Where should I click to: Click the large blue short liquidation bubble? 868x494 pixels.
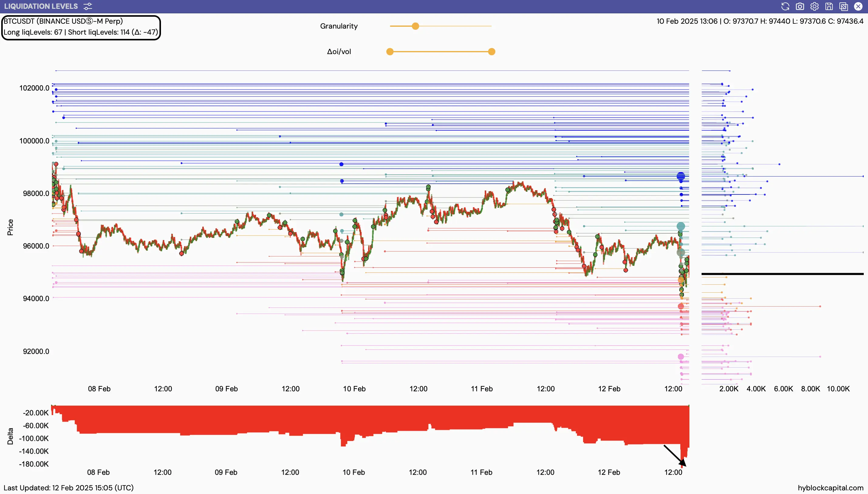(x=681, y=176)
